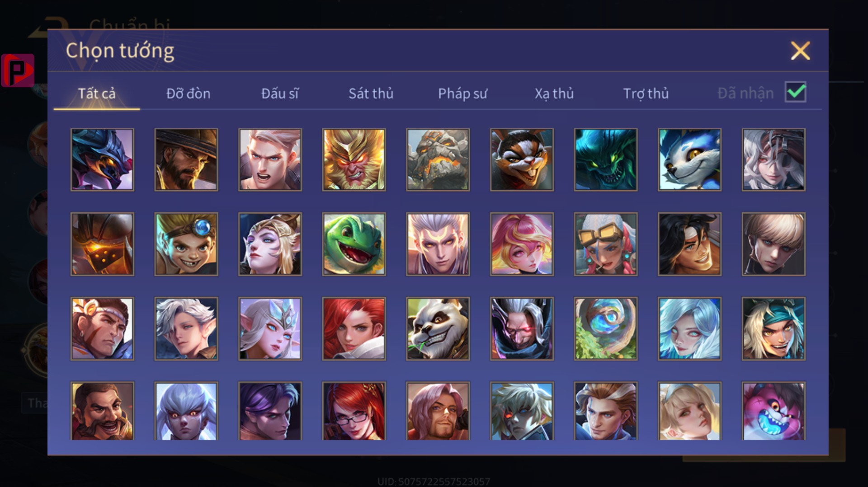868x487 pixels.
Task: Select the Tất cả tab
Action: [x=97, y=94]
